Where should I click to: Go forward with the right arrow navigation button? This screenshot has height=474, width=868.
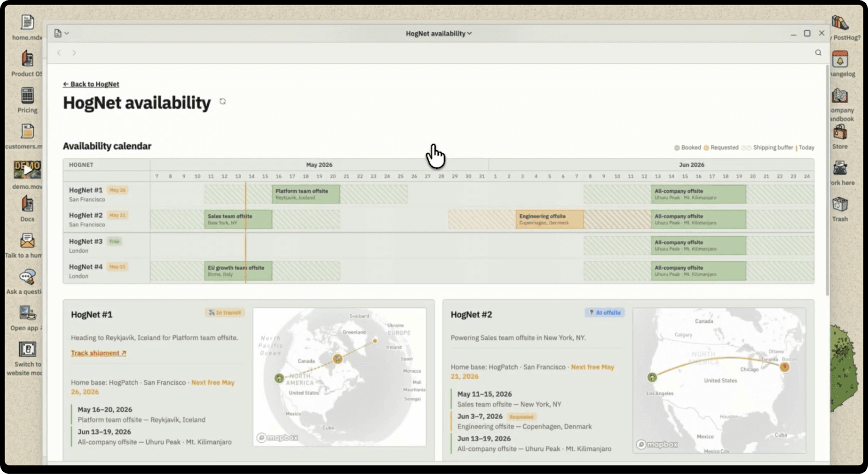(74, 53)
